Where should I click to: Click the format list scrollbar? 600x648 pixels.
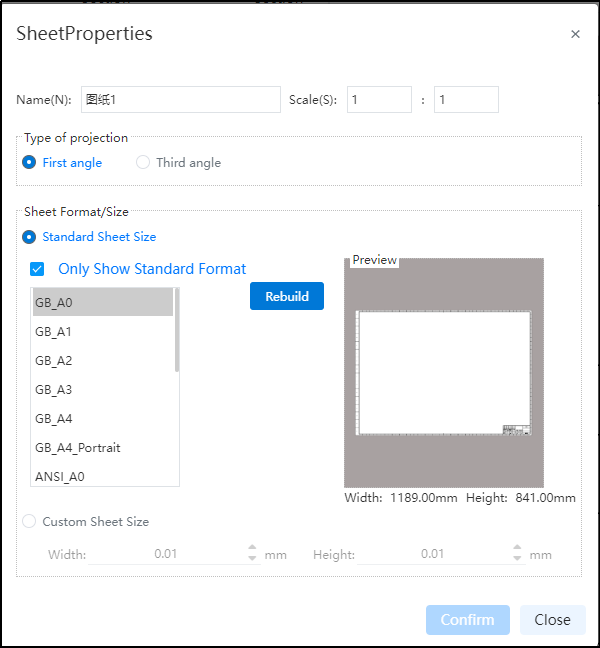coord(177,330)
